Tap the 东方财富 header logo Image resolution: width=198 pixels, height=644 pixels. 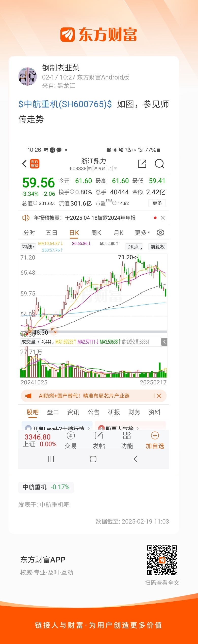pyautogui.click(x=99, y=35)
